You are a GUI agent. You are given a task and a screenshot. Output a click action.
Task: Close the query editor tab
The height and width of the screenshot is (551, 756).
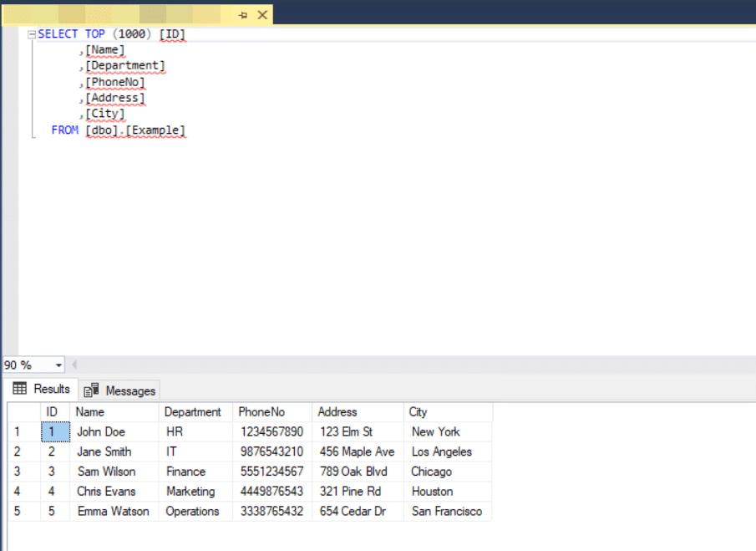[x=262, y=15]
